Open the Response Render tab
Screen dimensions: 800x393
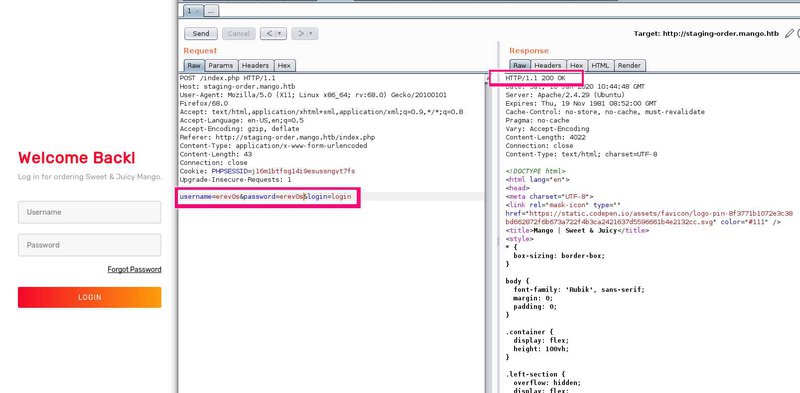pyautogui.click(x=629, y=65)
